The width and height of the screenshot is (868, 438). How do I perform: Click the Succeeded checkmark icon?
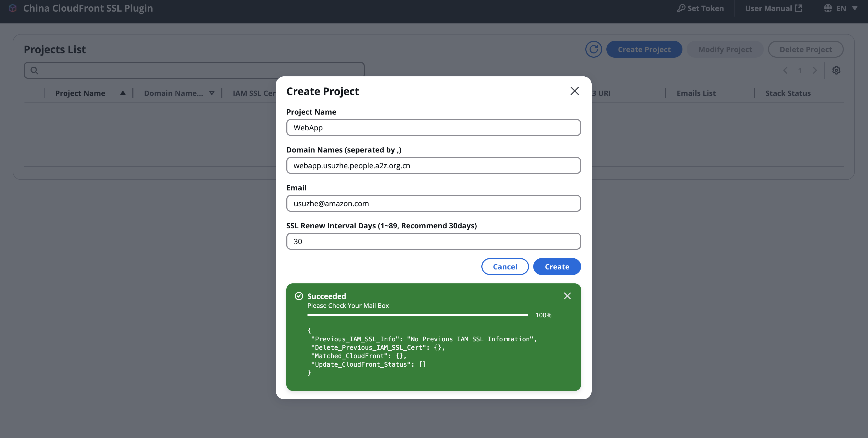pyautogui.click(x=298, y=296)
